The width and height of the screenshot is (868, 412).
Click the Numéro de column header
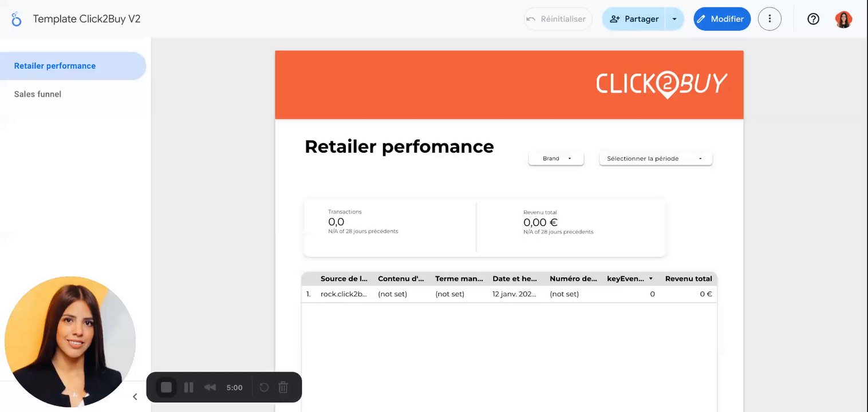574,279
